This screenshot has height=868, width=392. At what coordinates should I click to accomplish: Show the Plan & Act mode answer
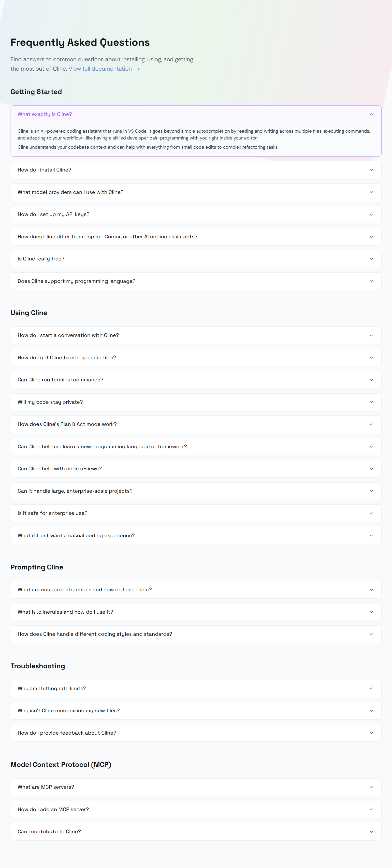67,424
